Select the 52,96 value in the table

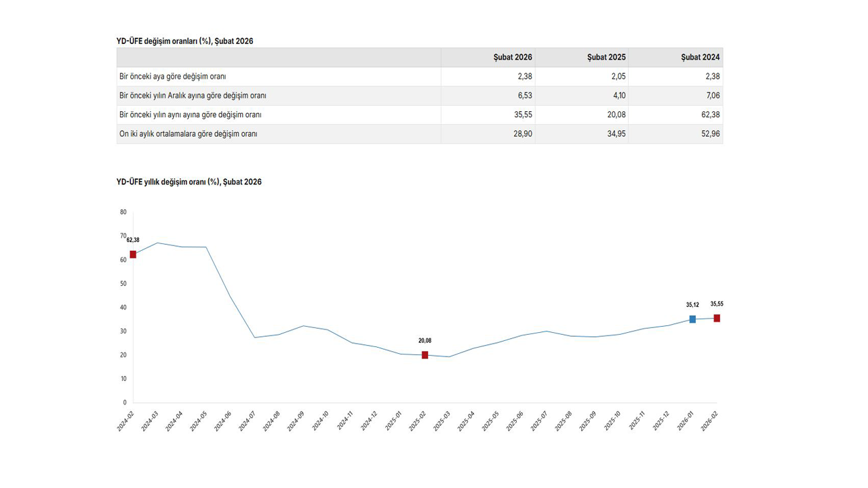(710, 134)
